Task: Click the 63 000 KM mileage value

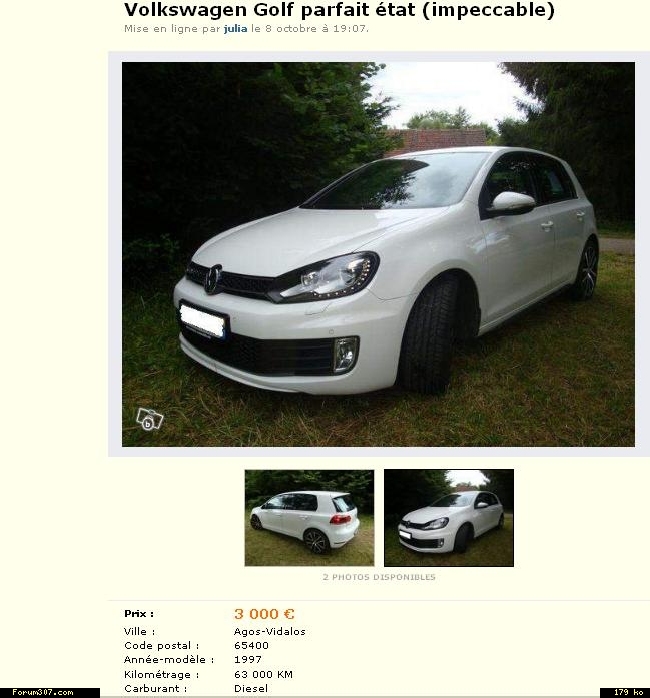Action: click(x=264, y=674)
